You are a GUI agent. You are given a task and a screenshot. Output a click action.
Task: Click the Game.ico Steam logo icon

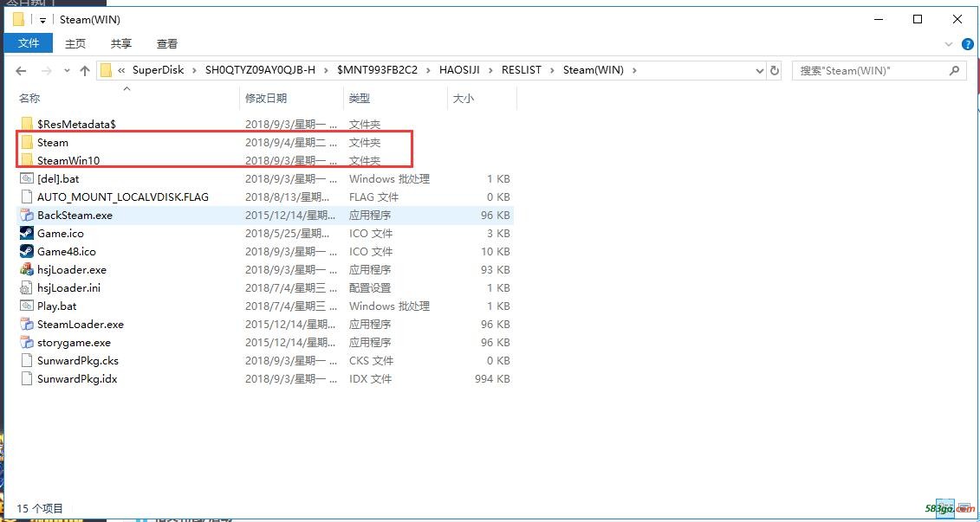[27, 234]
